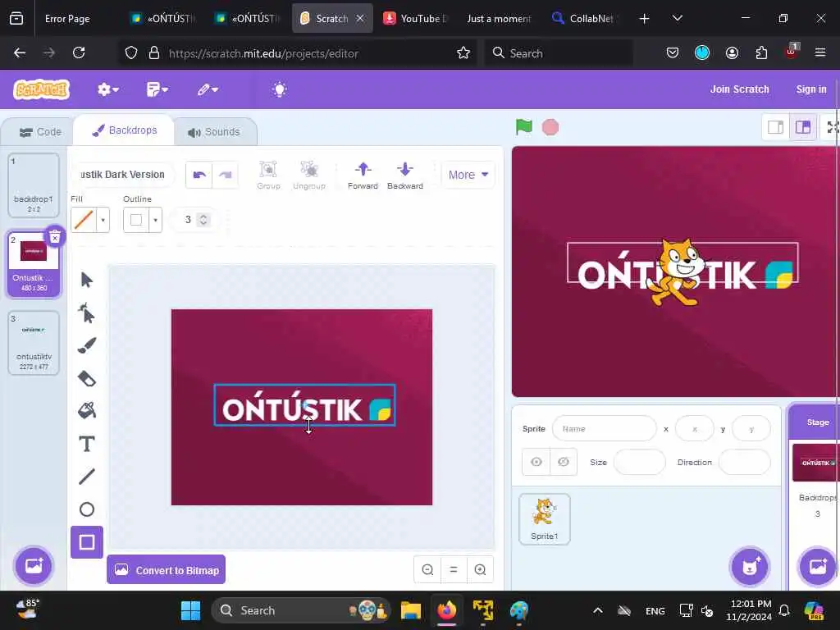Select backdrop1 thumbnail
This screenshot has height=630, width=840.
[33, 185]
